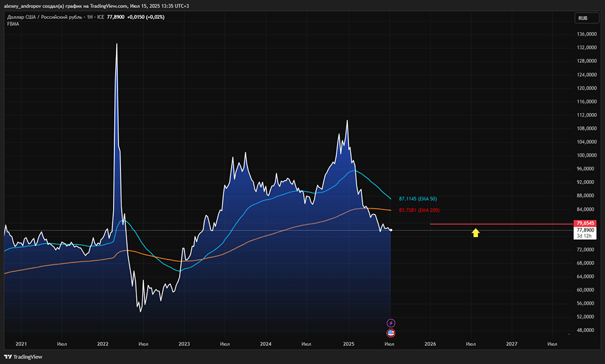605x364 pixels.
Task: Click the 56,0000 price axis label
Action: pyautogui.click(x=586, y=304)
